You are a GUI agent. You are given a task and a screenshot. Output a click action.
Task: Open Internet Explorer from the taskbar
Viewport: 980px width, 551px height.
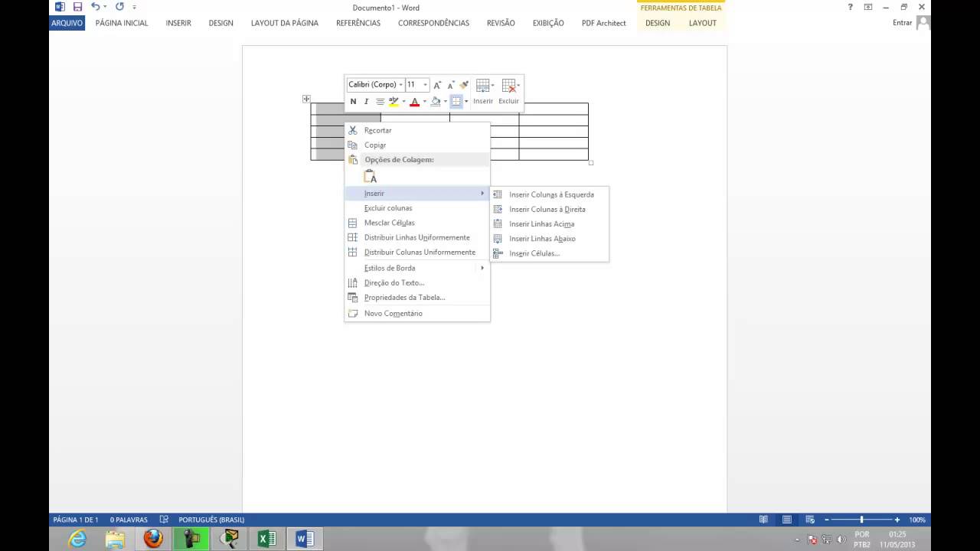tap(77, 539)
